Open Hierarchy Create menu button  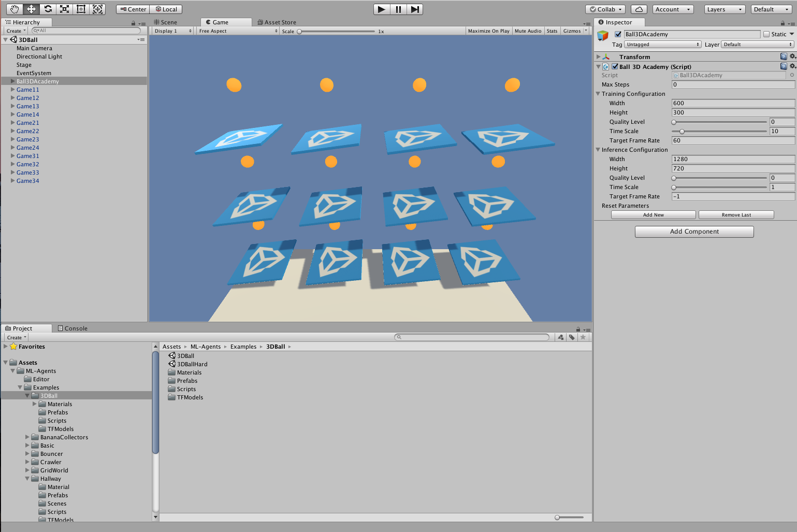click(16, 31)
